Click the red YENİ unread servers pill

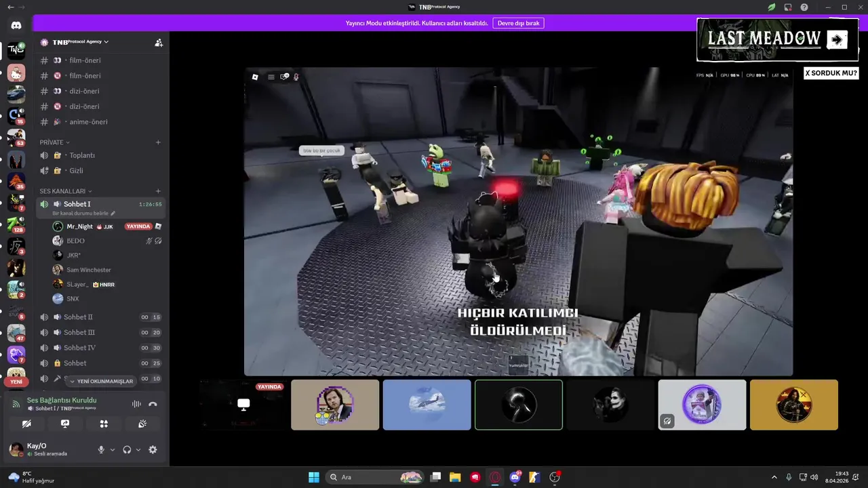point(16,382)
